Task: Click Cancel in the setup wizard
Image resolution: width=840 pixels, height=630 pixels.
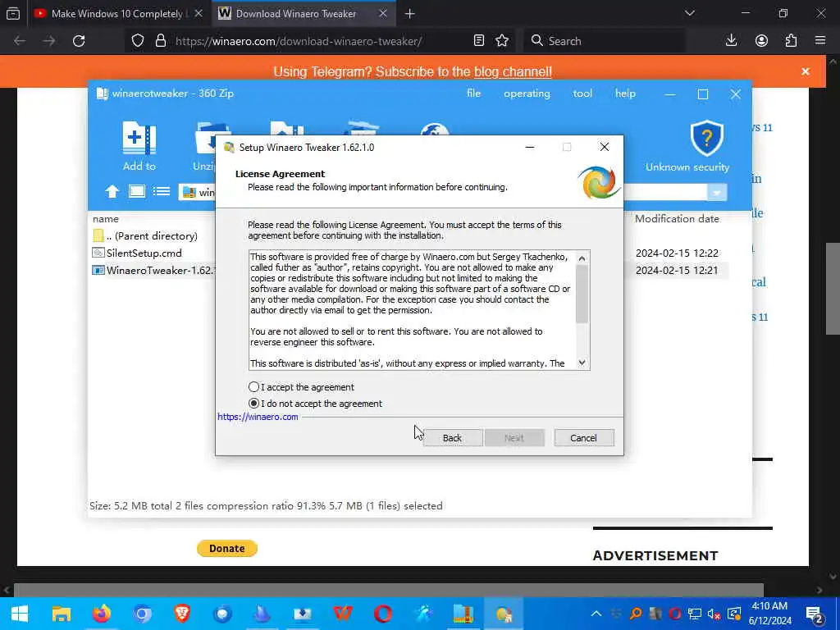Action: point(584,438)
